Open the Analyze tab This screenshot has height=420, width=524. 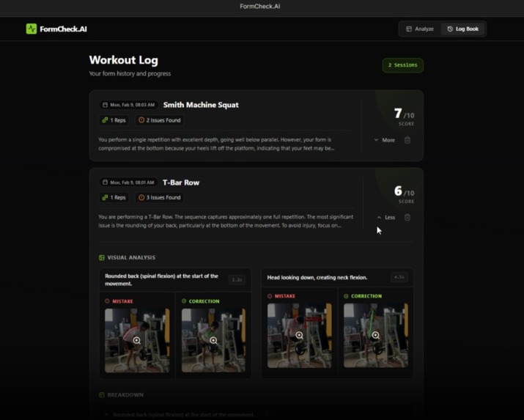tap(420, 29)
